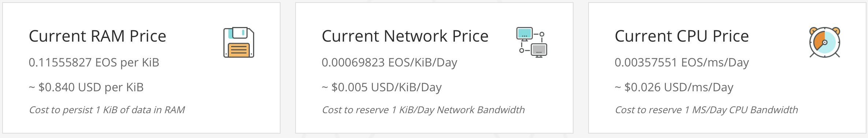Screen dimensions: 868x138
Task: Click the 0.11555827 EOS per KiB value
Action: (94, 62)
